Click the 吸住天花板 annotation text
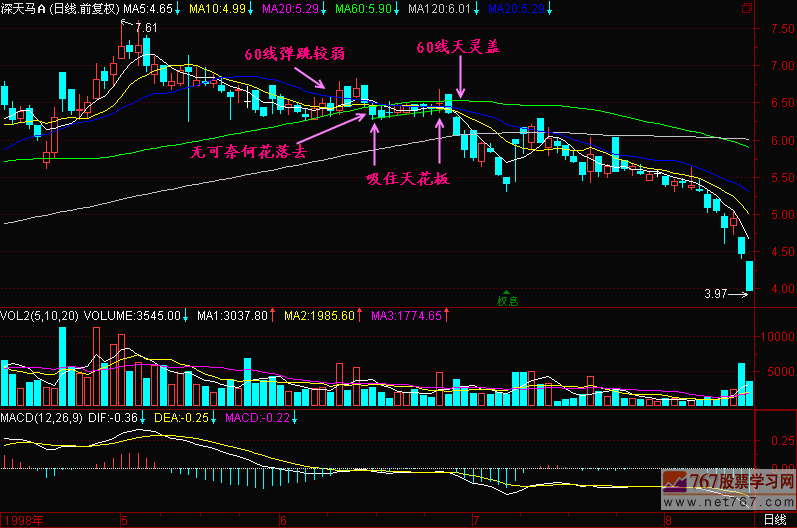The image size is (797, 528). coord(406,179)
